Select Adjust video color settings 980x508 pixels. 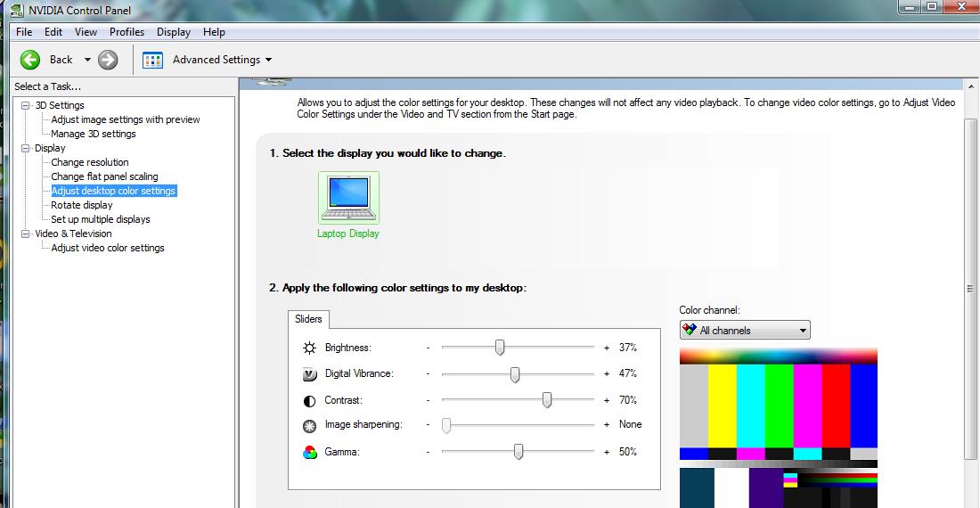[x=108, y=248]
